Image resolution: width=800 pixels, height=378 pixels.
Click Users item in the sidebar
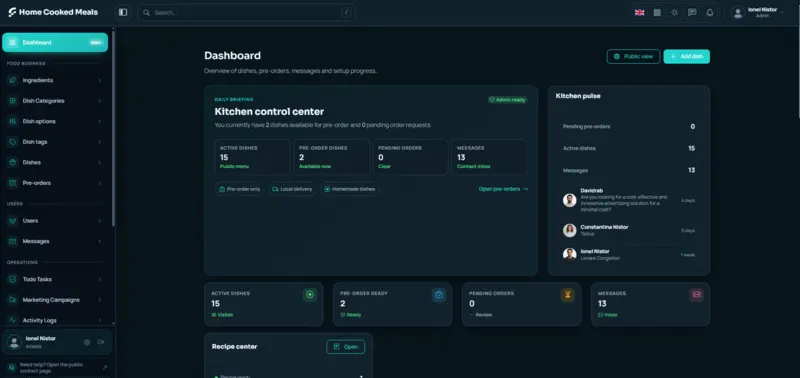[x=55, y=220]
